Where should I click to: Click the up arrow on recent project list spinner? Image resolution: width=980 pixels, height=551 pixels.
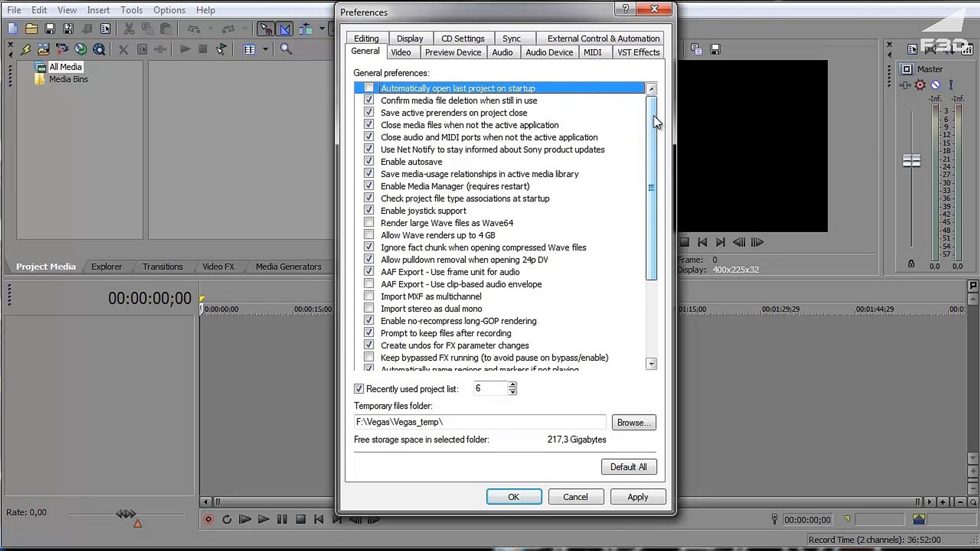point(512,385)
